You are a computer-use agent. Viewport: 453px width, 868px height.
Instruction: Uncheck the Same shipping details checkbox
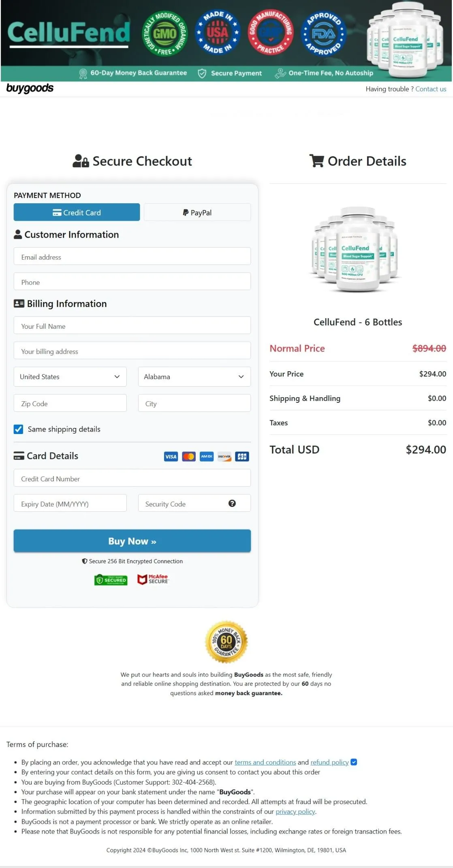pyautogui.click(x=18, y=429)
